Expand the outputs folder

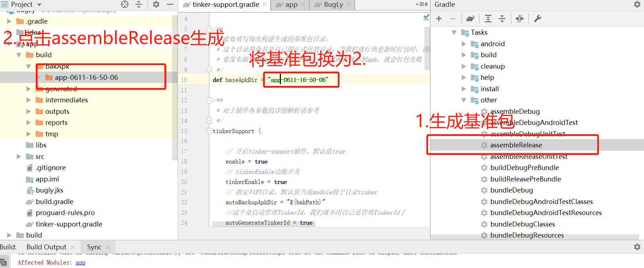[29, 112]
